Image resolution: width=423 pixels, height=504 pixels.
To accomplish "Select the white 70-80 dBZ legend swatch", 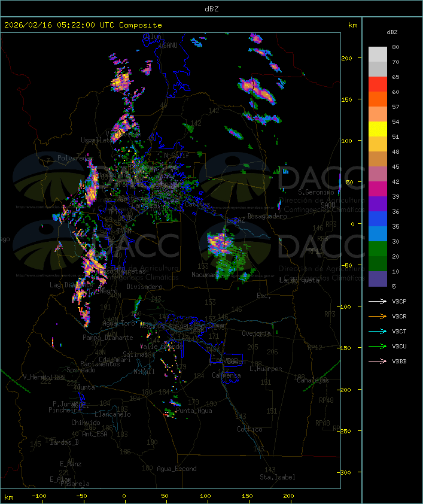I will point(378,54).
